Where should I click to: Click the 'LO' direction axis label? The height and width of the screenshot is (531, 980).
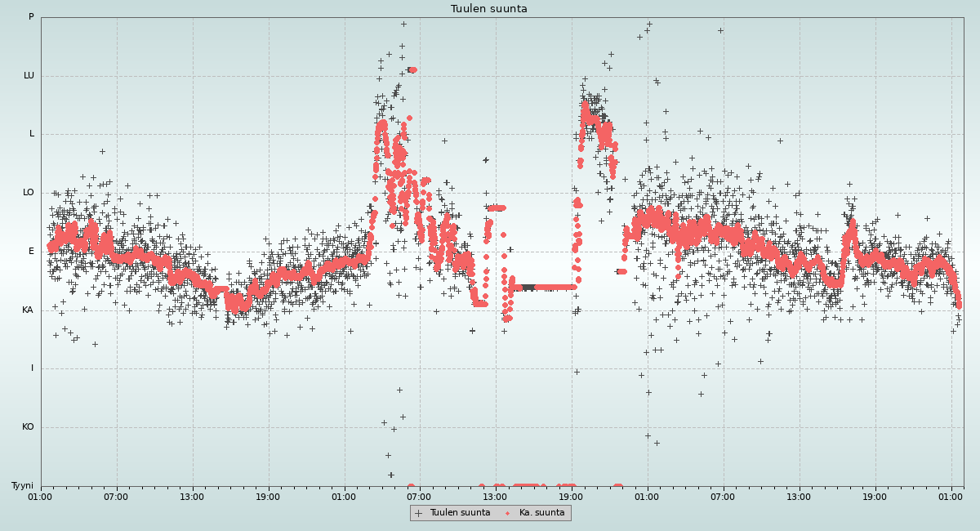pyautogui.click(x=29, y=193)
